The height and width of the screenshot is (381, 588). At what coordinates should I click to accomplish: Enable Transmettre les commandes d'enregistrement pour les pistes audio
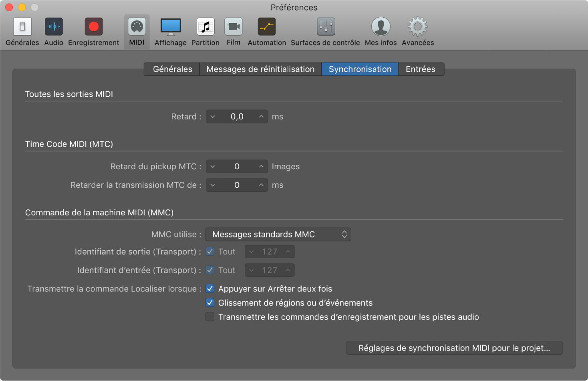[210, 316]
